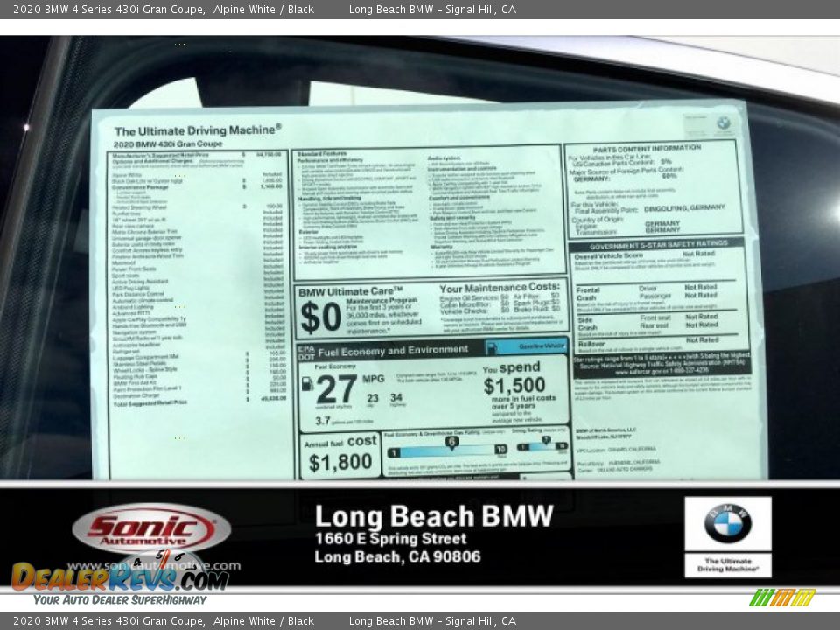Screen dimensions: 840x630
Task: Click the 'BMW Ultimate Care' title
Action: [x=351, y=292]
